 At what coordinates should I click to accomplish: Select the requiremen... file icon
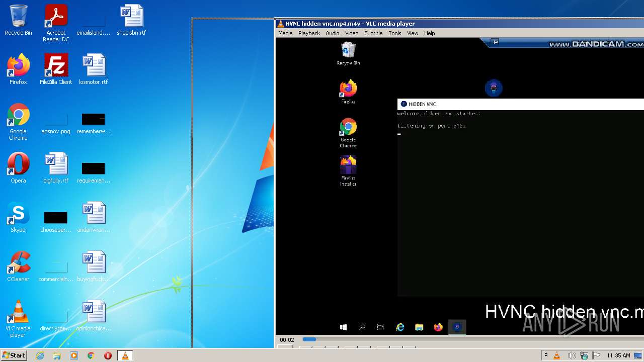point(94,171)
